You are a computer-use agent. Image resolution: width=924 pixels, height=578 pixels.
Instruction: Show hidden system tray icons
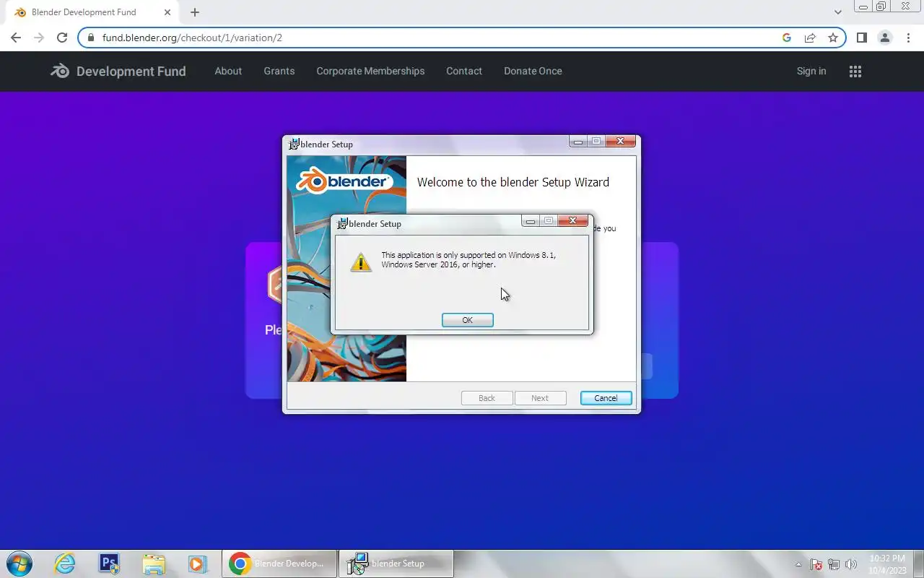coord(798,564)
